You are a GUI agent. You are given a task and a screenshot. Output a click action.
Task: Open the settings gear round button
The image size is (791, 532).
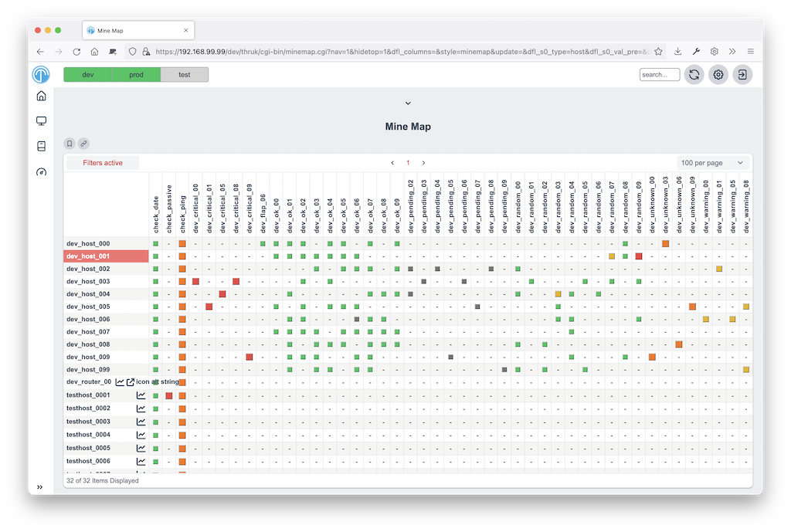point(718,75)
